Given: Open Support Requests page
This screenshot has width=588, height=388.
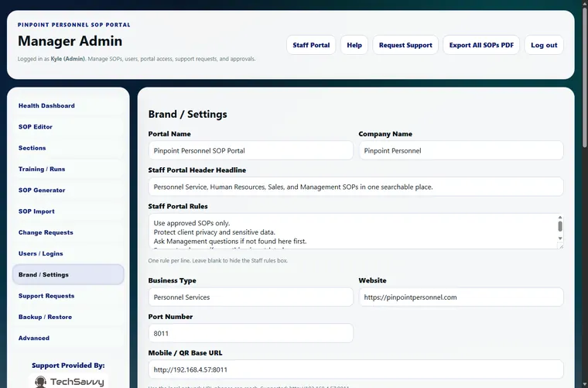Looking at the screenshot, I should click(x=68, y=296).
